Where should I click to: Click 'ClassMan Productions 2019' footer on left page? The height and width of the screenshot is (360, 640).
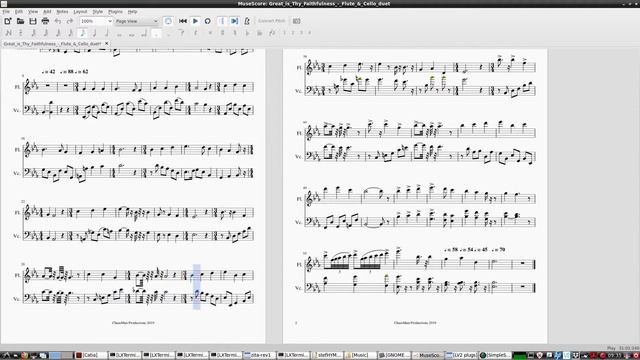pos(133,322)
